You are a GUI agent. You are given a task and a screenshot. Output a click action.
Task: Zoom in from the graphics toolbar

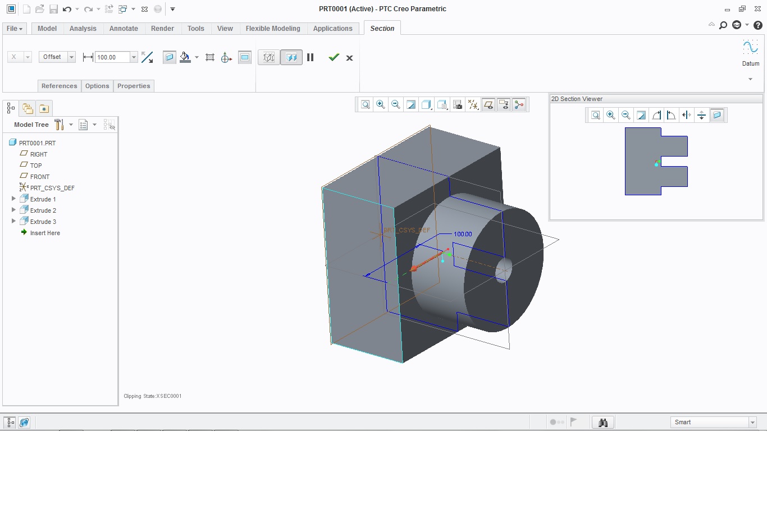pos(381,104)
